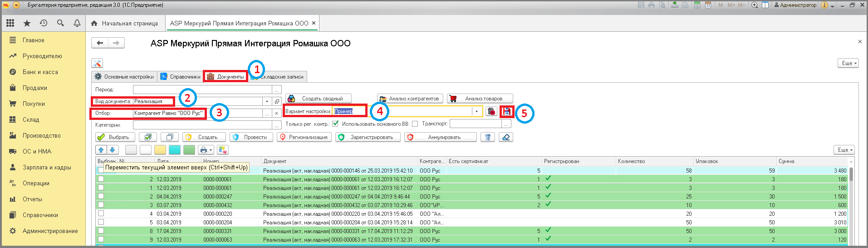
Task: Click the search magnifier icon
Action: 60,23
